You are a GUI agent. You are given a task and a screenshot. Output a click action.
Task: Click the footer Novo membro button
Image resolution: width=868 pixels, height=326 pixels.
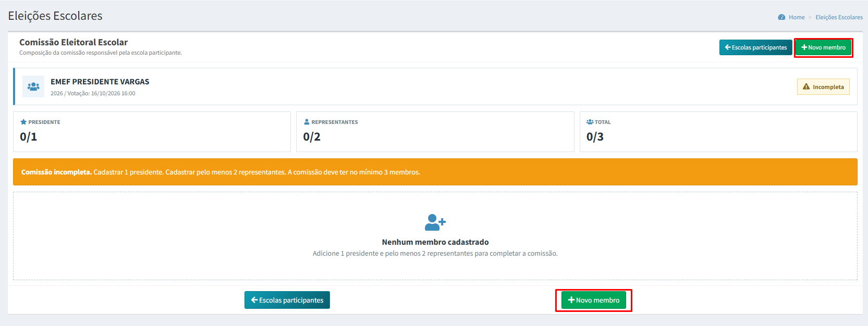coord(594,300)
